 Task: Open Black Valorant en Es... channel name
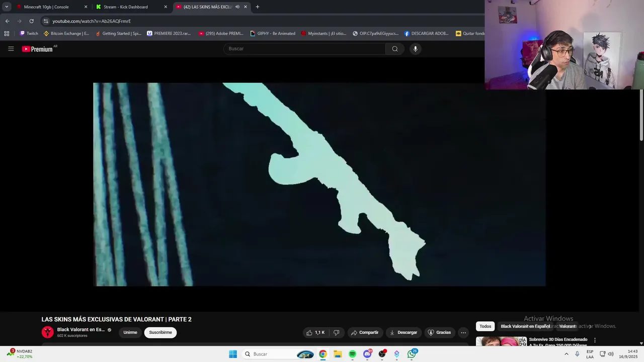pyautogui.click(x=81, y=329)
